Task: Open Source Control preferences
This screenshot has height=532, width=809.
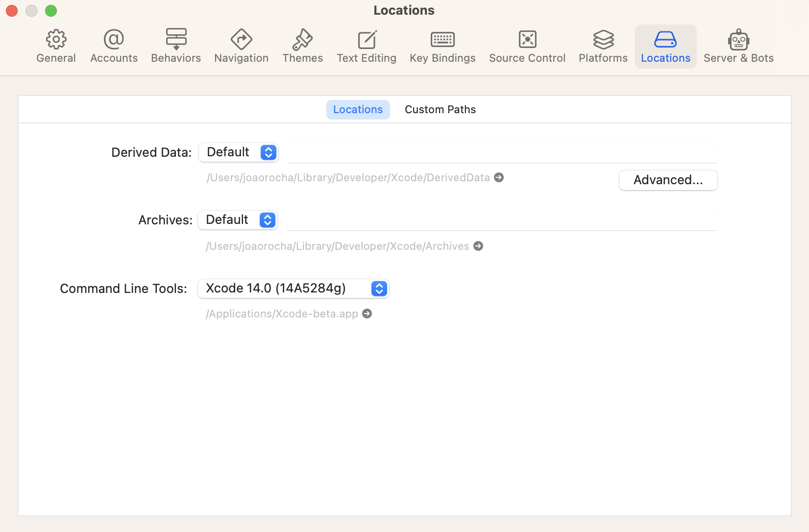Action: [x=527, y=46]
